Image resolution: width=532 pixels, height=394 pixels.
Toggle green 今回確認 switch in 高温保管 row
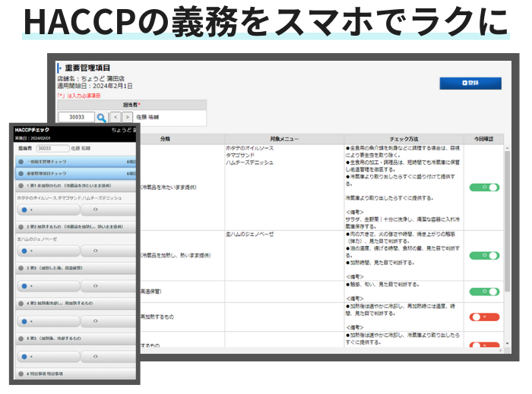click(484, 292)
